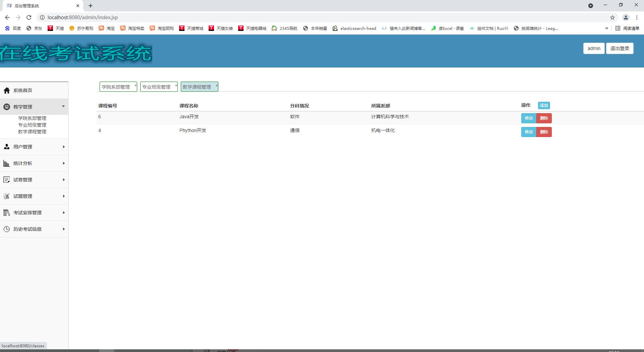Screen dimensions: 644x352
Task: Open the 京东 bookmark
Action: click(x=34, y=29)
